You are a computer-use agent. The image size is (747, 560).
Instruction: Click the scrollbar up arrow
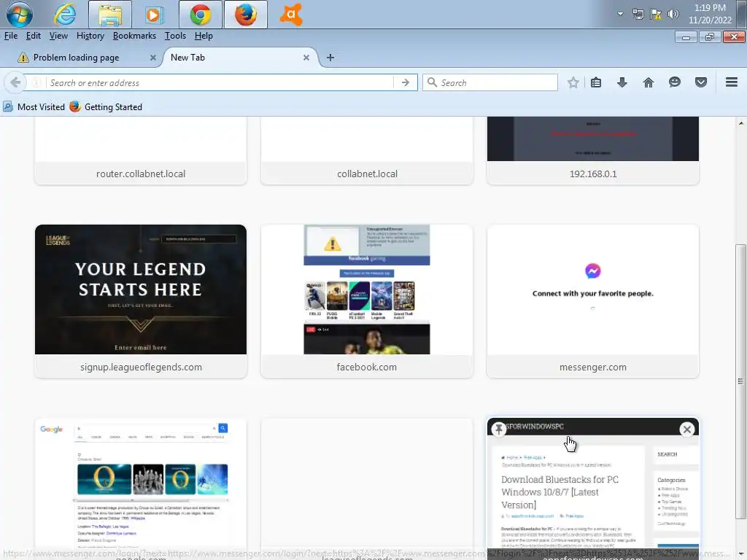coord(740,122)
